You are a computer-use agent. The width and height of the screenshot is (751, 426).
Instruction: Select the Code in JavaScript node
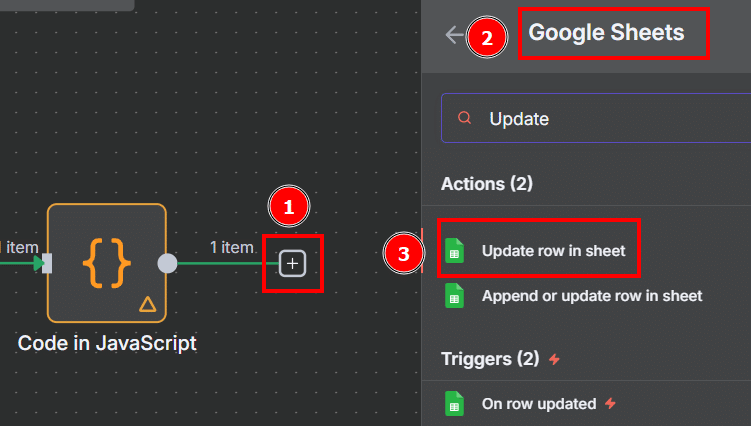pos(107,263)
